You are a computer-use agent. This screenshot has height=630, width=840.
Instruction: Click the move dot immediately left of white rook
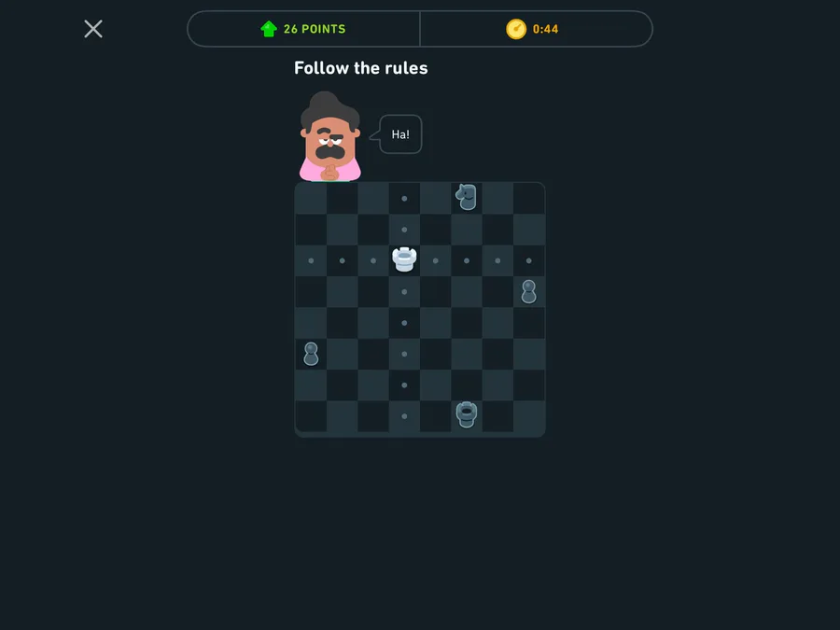pyautogui.click(x=373, y=261)
